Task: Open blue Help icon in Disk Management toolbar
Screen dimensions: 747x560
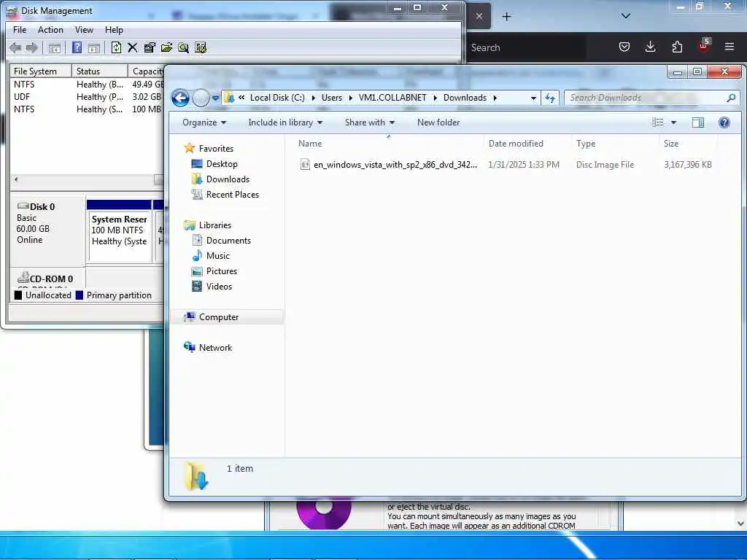Action: (x=77, y=47)
